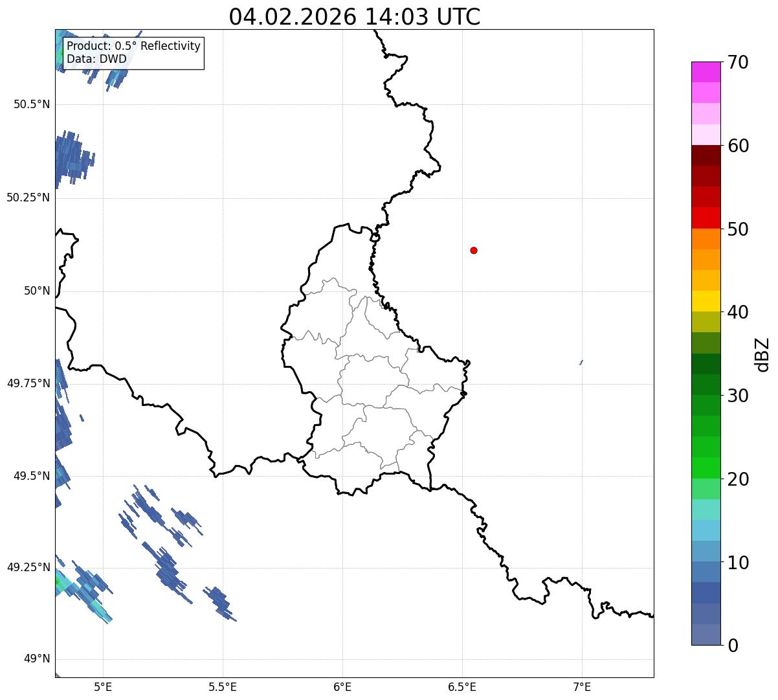The height and width of the screenshot is (700, 778).
Task: Click the Data: DWD label
Action: click(x=97, y=59)
